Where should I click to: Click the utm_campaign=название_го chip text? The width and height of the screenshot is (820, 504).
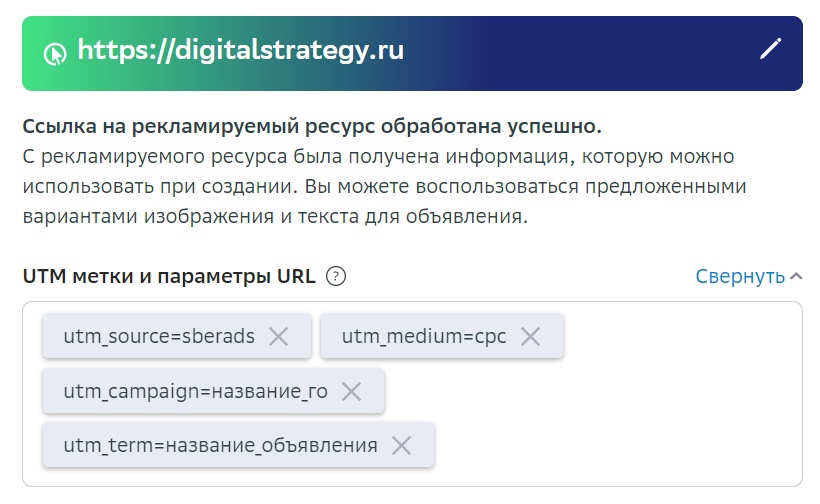[194, 391]
